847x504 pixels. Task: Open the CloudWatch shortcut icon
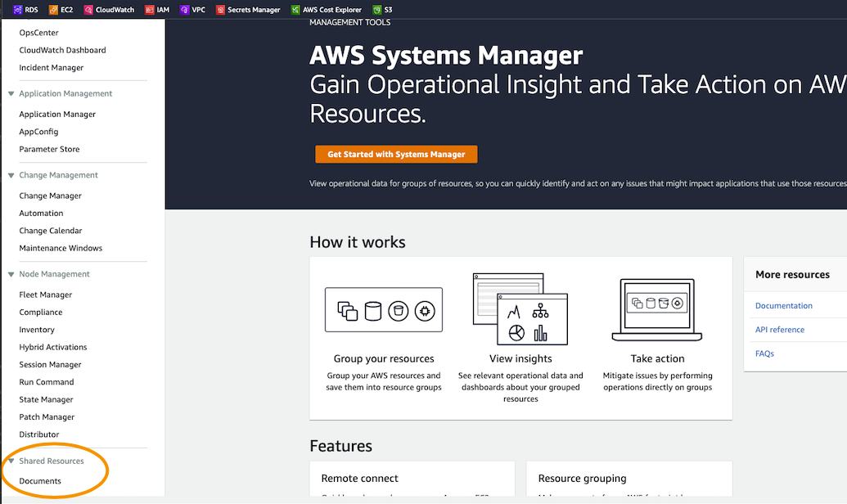click(88, 10)
